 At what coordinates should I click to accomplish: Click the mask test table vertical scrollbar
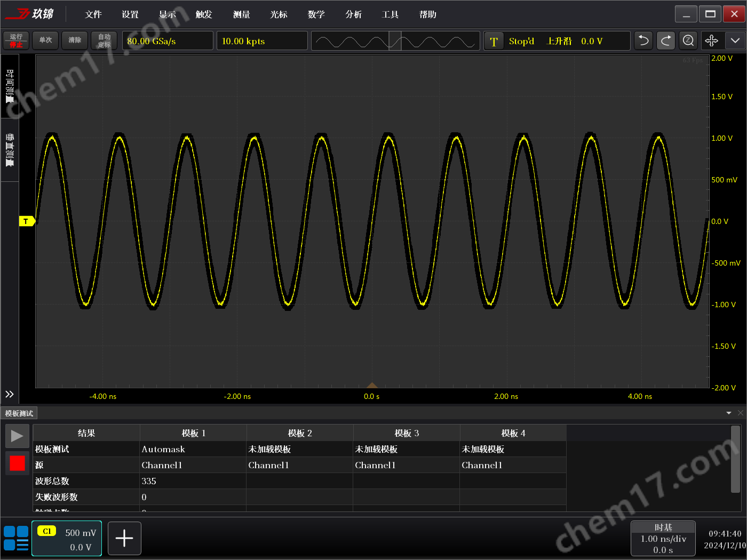tap(735, 459)
